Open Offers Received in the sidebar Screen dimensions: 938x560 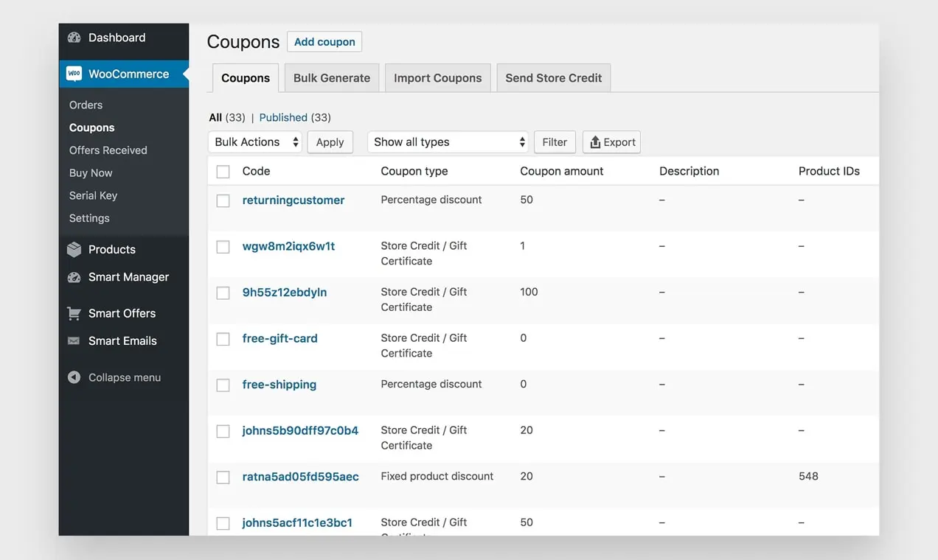(108, 150)
